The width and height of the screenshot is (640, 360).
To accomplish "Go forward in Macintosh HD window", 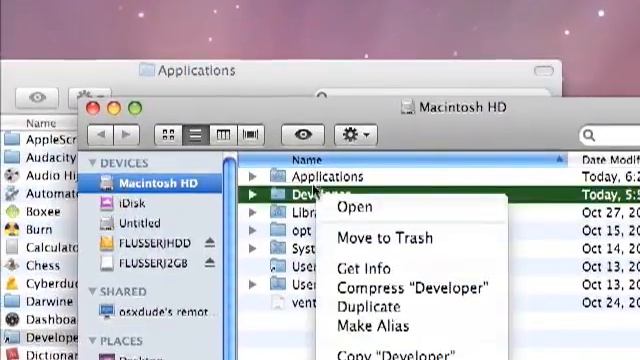I will coord(127,135).
